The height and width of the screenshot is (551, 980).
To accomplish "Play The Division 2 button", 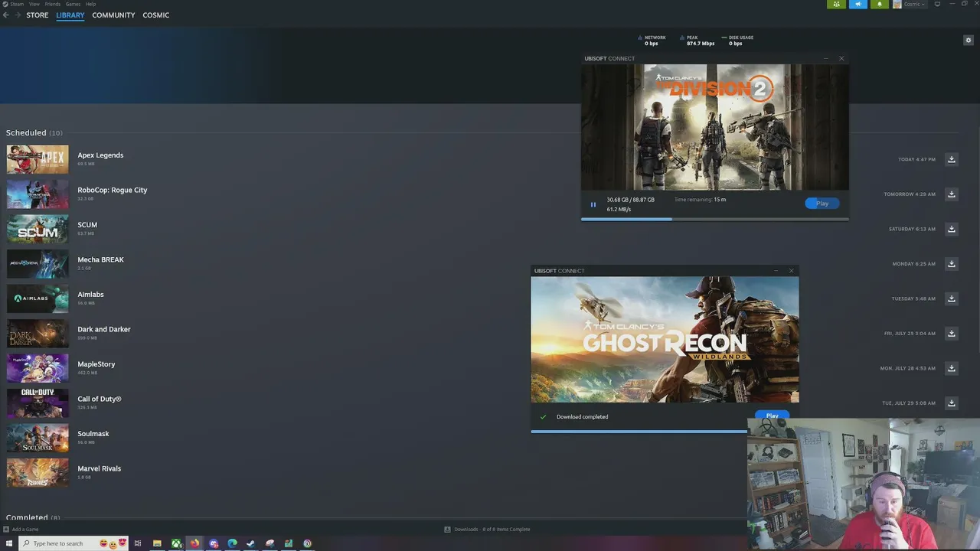I will pos(822,204).
